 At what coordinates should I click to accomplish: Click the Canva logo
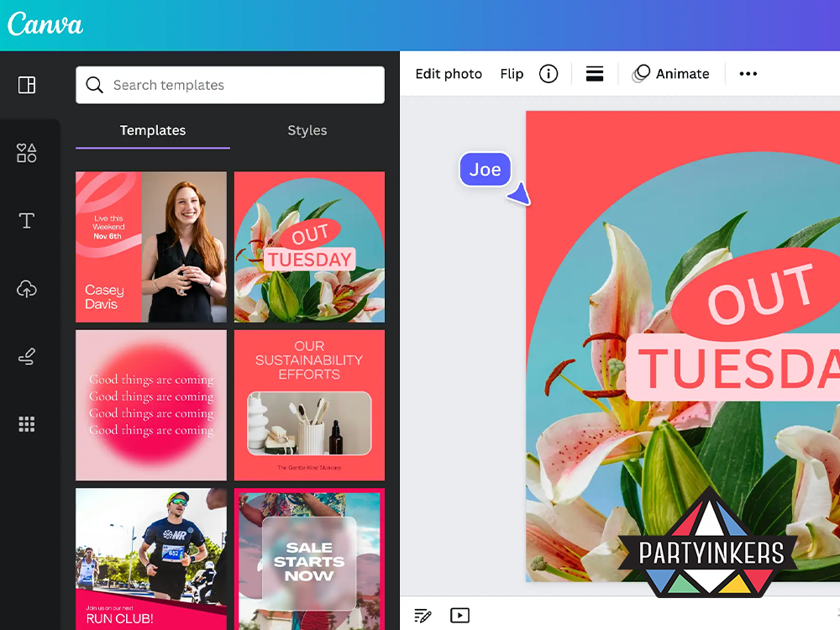pos(45,24)
